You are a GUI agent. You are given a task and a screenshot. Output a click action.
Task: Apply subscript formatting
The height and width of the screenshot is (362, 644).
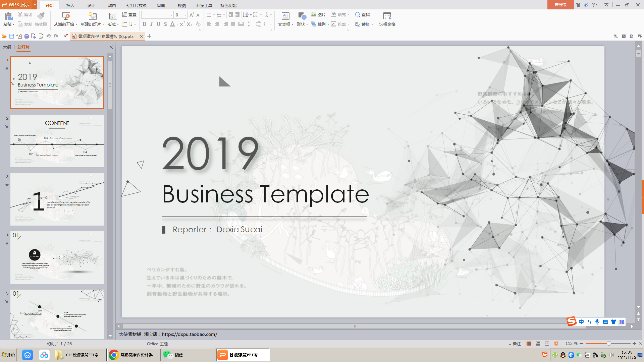[x=189, y=24]
